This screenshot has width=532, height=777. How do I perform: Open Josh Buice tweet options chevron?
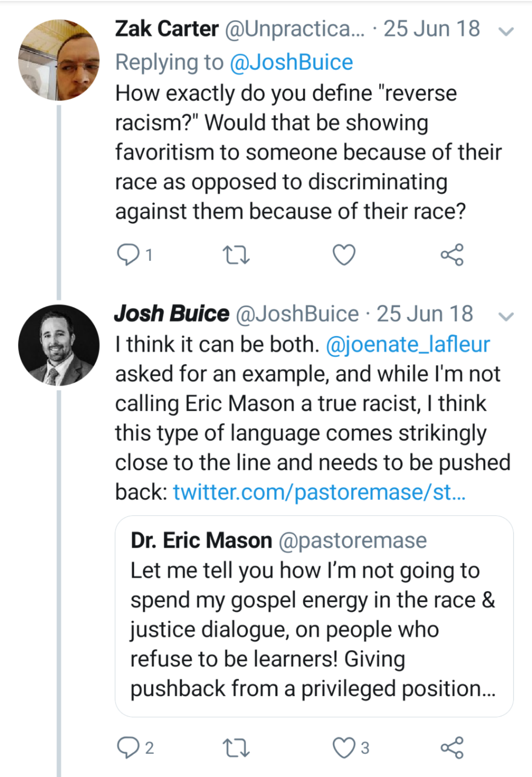click(506, 316)
